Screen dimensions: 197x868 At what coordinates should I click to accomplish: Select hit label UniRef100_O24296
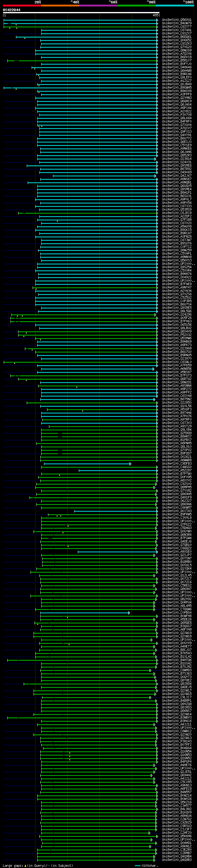[177, 315]
